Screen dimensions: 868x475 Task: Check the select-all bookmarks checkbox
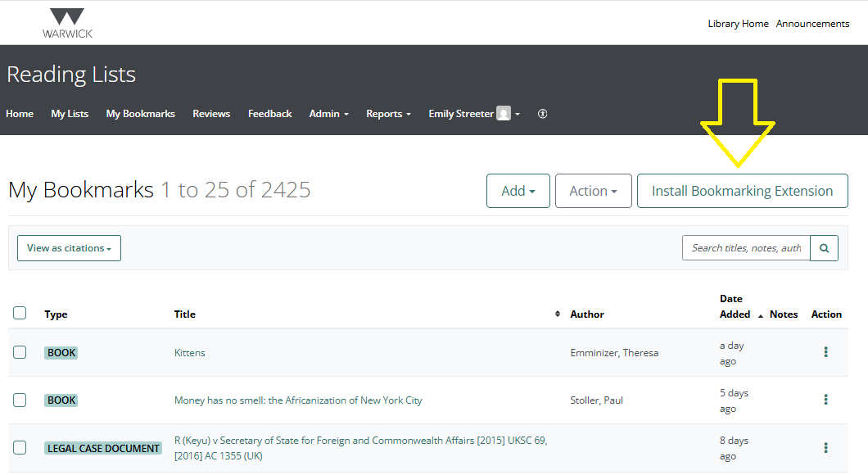[19, 312]
